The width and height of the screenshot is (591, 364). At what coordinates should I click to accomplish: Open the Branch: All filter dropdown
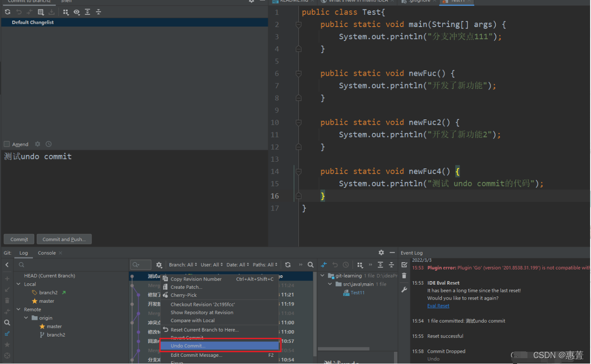point(183,265)
